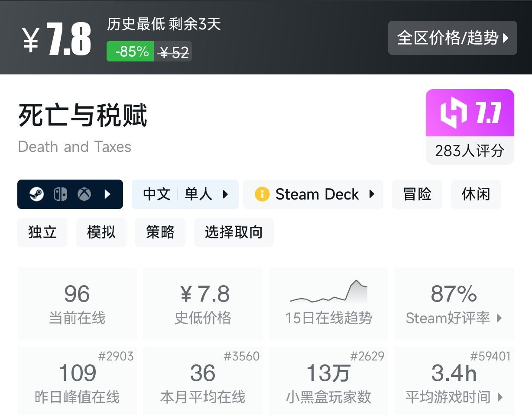Click the -85% discount badge
The image size is (532, 415).
click(x=130, y=51)
